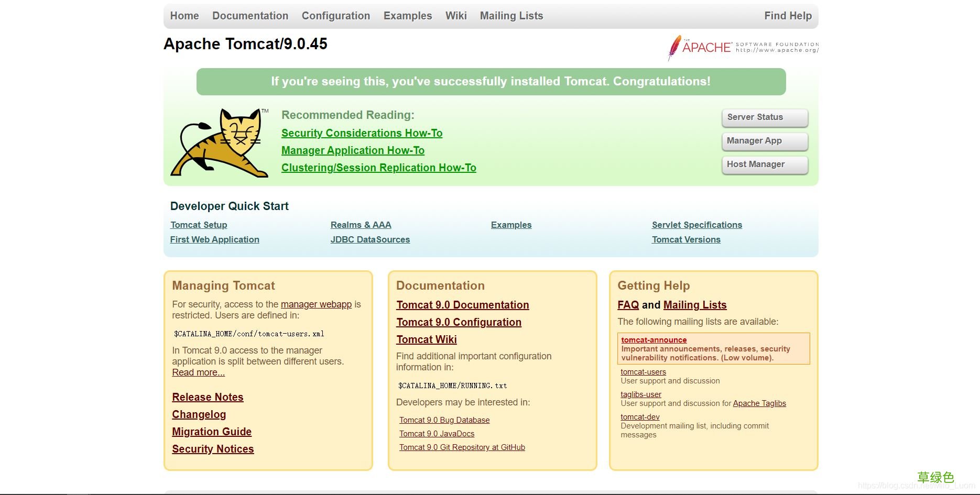Click the Apache Taglibs link

[759, 403]
